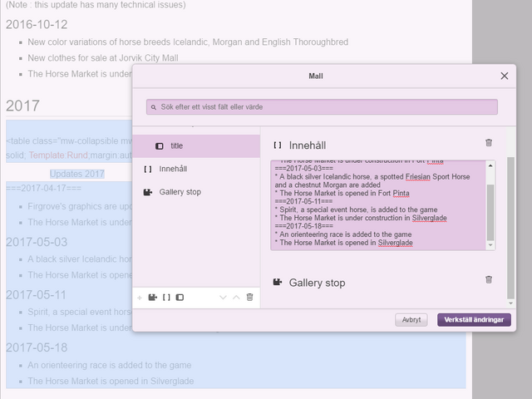532x399 pixels.
Task: Add a parameter via toolbar icon
Action: [180, 298]
